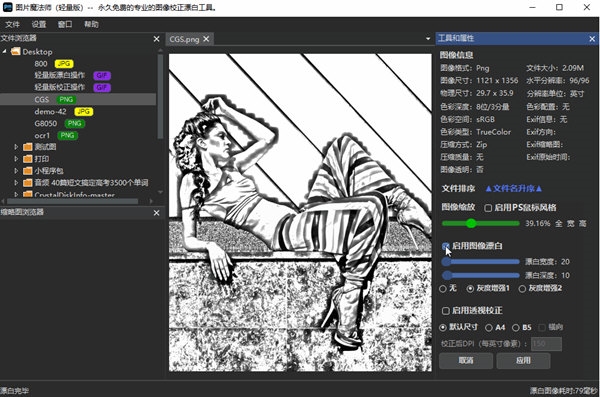
Task: Enable 启用PS鼠标风格 checkbox
Action: click(x=488, y=208)
